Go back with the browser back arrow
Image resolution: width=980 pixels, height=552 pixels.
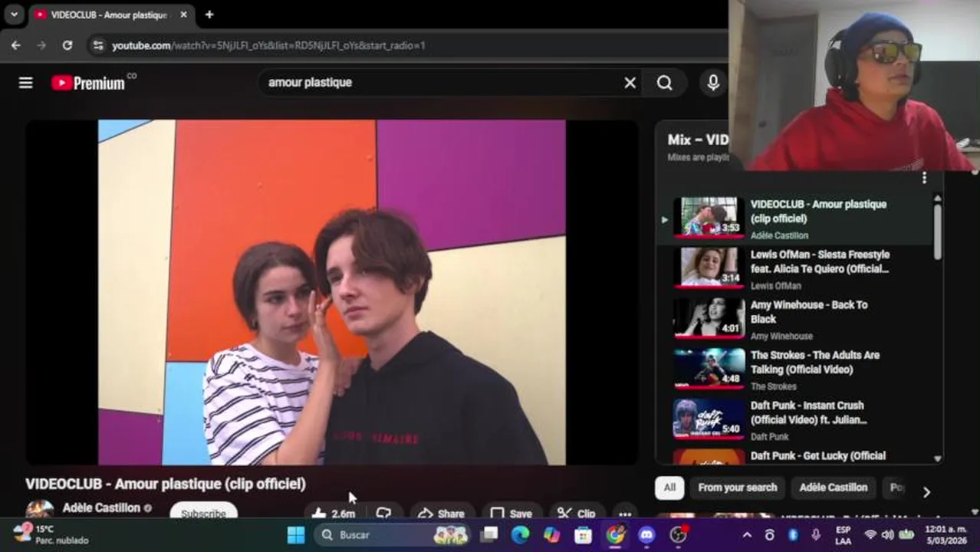pyautogui.click(x=16, y=45)
